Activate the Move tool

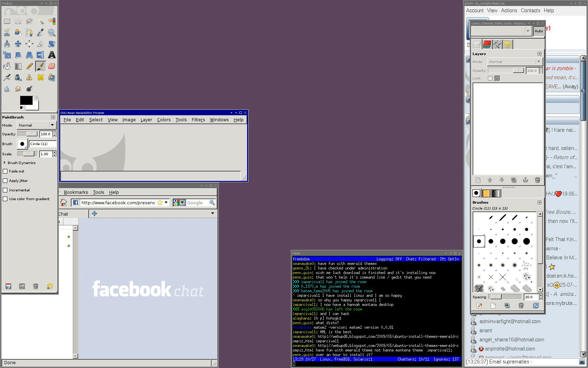[x=18, y=44]
